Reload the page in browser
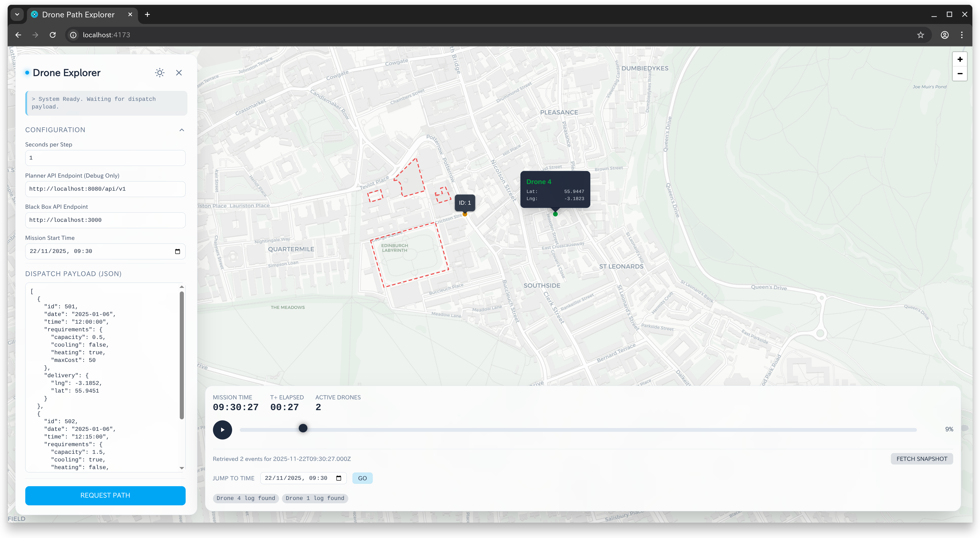The height and width of the screenshot is (538, 980). [53, 35]
